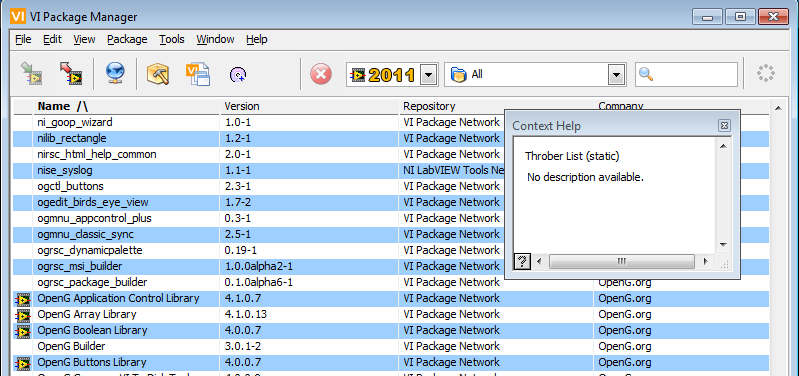The width and height of the screenshot is (799, 376).
Task: Open the View menu
Action: 84,39
